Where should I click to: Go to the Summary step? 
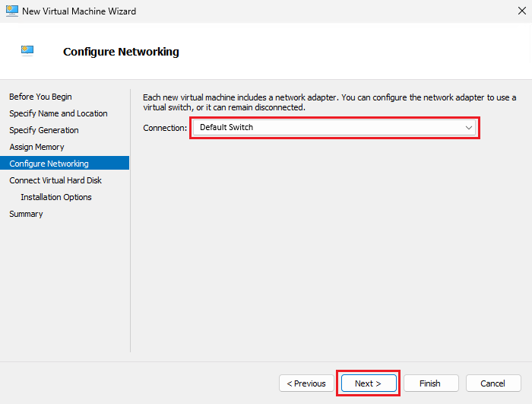(x=26, y=214)
